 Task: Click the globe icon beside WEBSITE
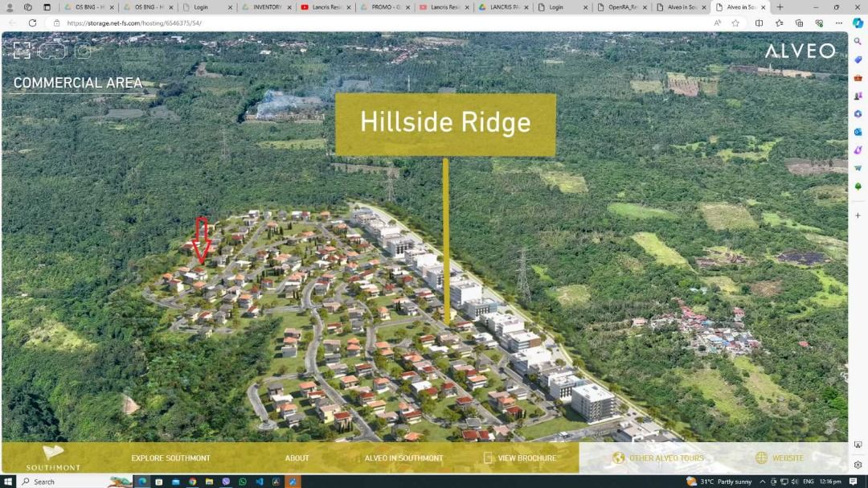click(x=762, y=457)
